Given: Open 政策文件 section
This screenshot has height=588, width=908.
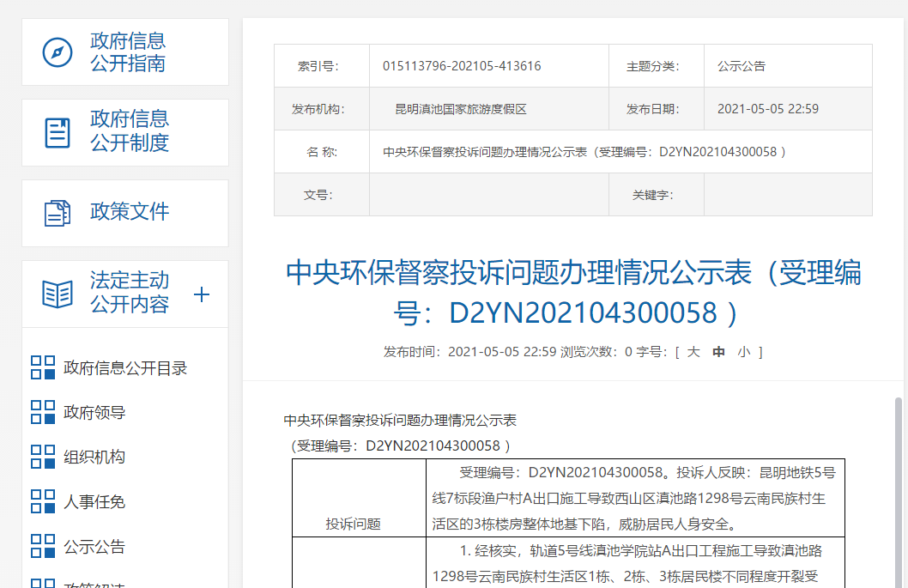Looking at the screenshot, I should [x=125, y=213].
